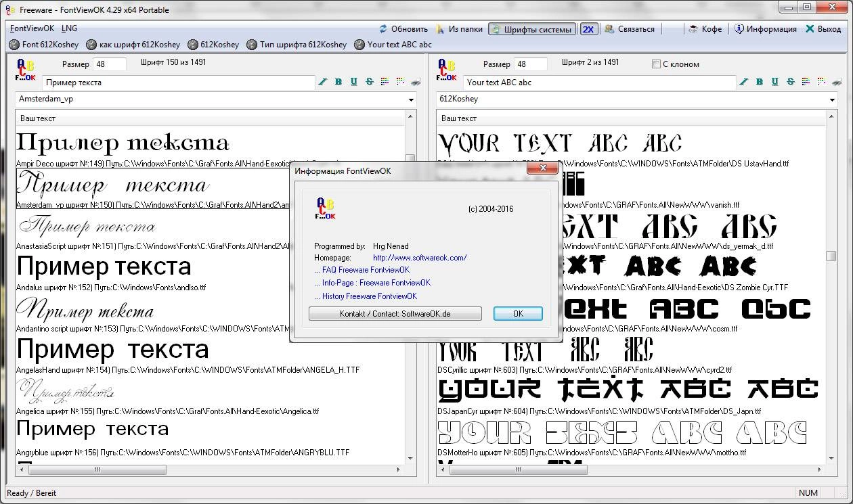The image size is (853, 504).
Task: Open the LNG language menu
Action: coord(69,28)
